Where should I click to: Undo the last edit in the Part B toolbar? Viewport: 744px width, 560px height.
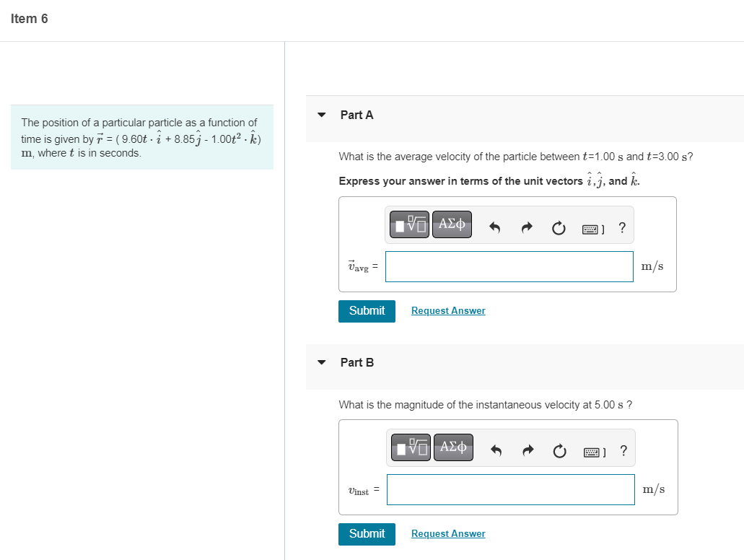(x=496, y=450)
